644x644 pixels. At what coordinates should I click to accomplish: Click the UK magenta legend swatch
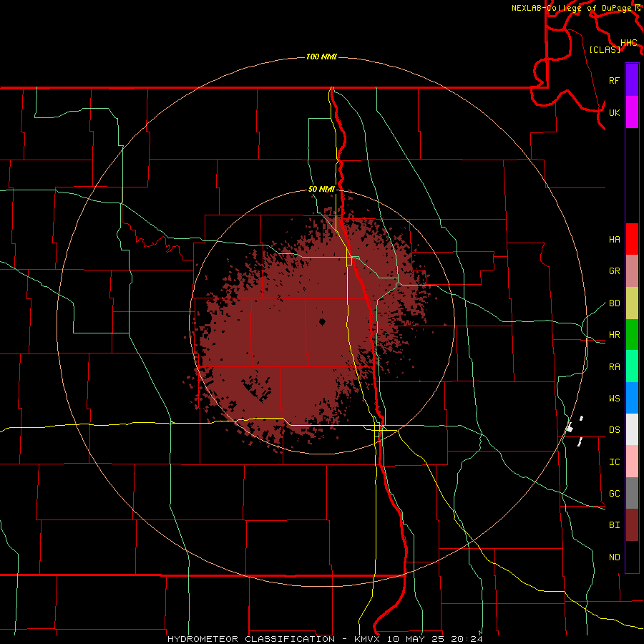(632, 112)
